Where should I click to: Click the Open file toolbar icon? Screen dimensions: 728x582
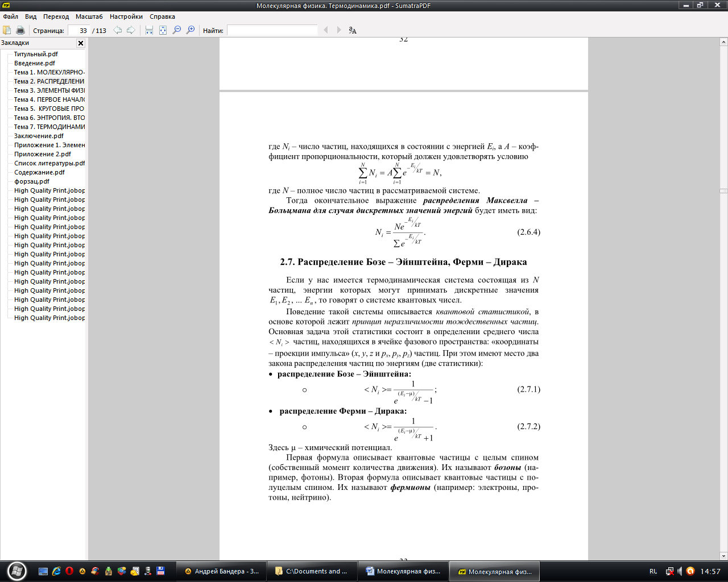pyautogui.click(x=7, y=30)
